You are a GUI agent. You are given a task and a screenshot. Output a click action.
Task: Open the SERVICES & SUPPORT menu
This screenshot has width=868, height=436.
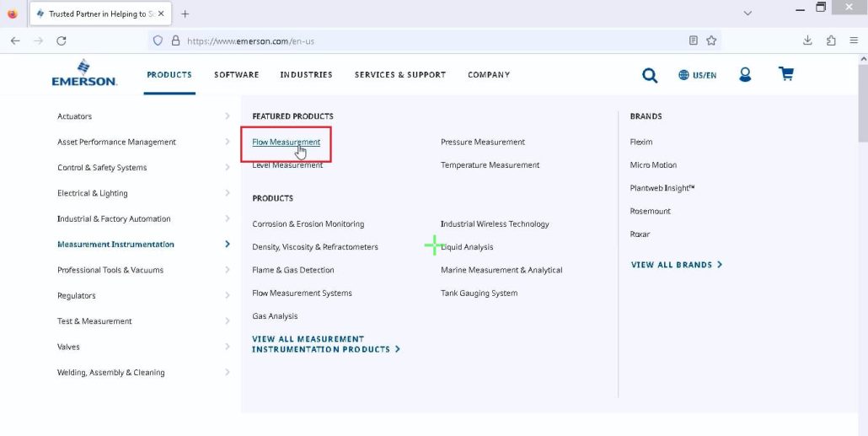400,74
